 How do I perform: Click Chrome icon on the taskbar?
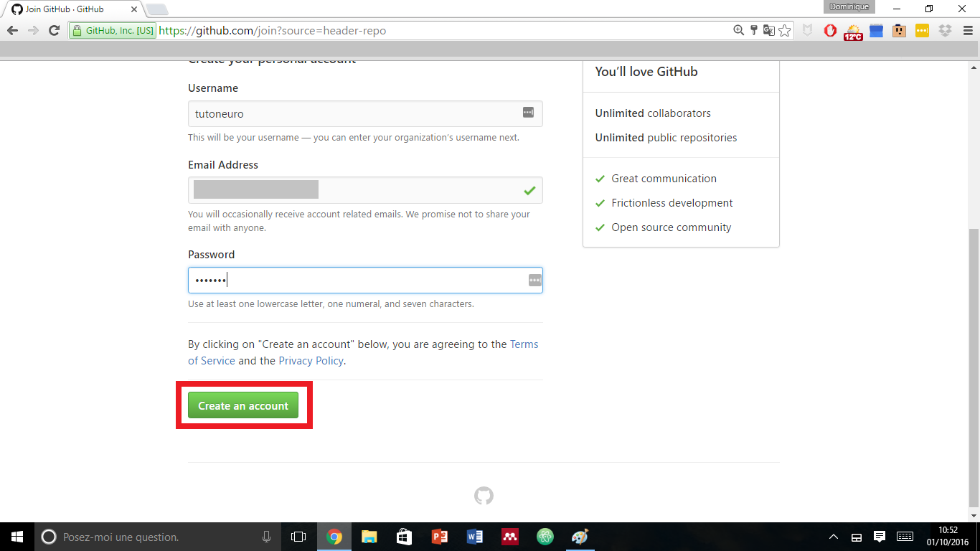tap(334, 537)
